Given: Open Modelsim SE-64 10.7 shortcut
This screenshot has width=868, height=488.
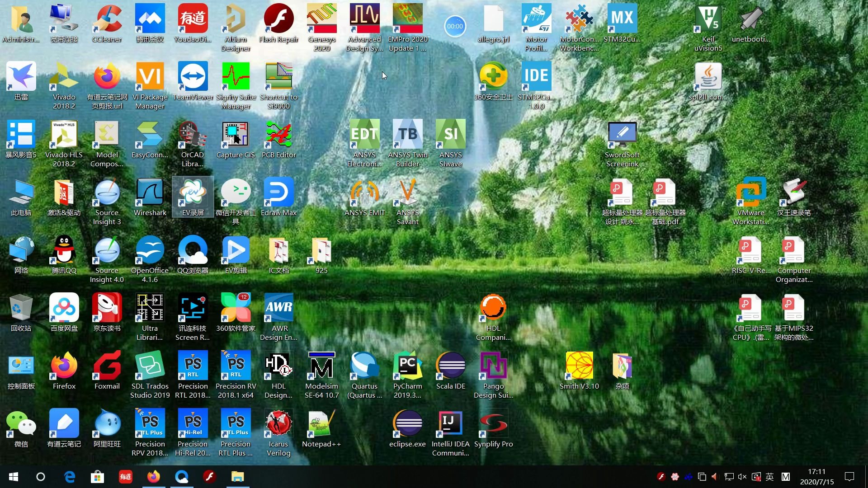Looking at the screenshot, I should pos(321,375).
